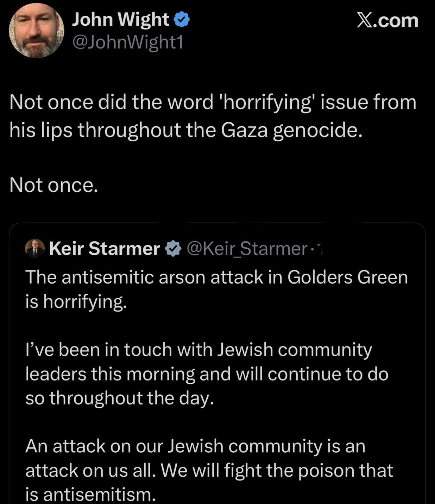Click "his lips throughout" in the main post
This screenshot has width=435, height=504.
point(95,130)
